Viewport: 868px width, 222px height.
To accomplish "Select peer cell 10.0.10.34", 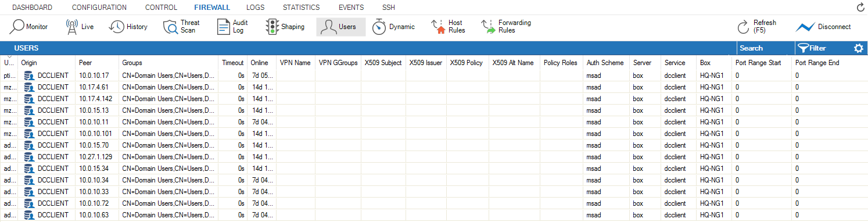I will click(97, 180).
